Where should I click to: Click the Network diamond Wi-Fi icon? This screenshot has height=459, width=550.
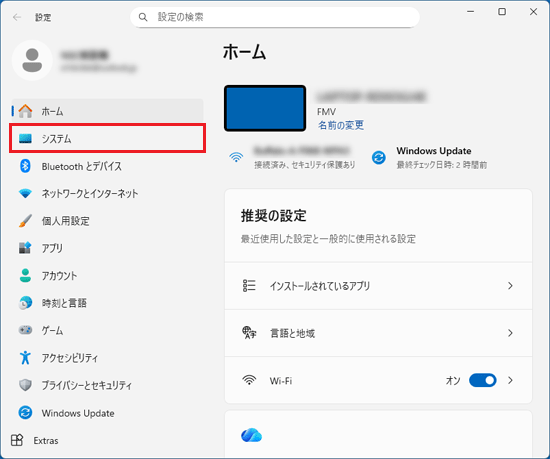25,193
